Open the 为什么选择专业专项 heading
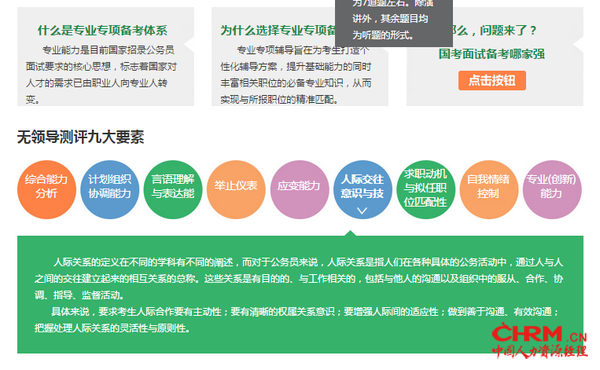 click(x=278, y=31)
